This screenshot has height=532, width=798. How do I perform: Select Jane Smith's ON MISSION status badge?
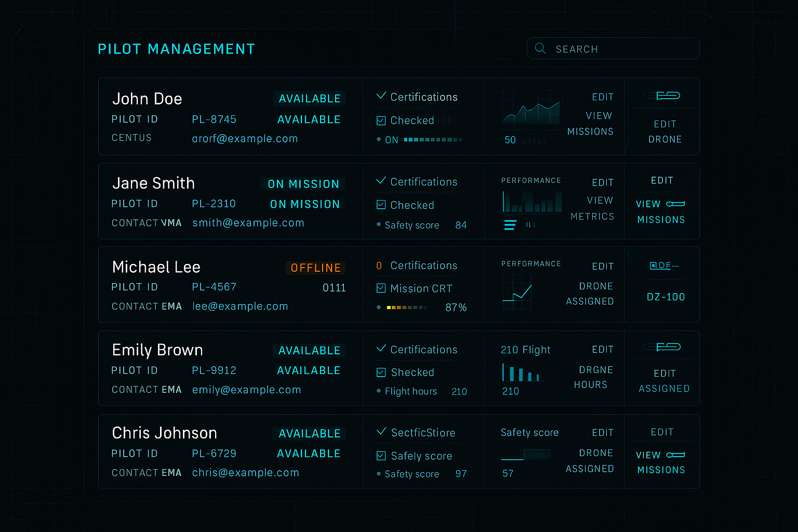pos(303,184)
